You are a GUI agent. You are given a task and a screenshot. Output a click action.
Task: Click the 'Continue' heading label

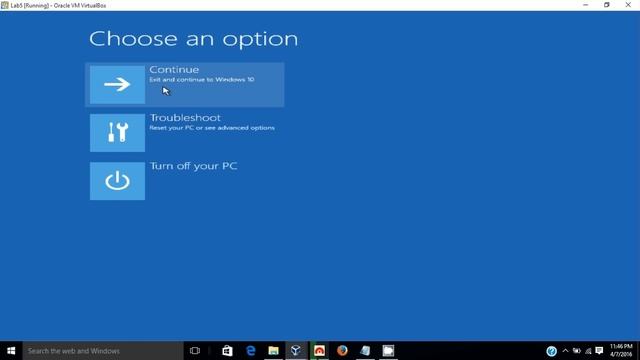[x=174, y=69]
